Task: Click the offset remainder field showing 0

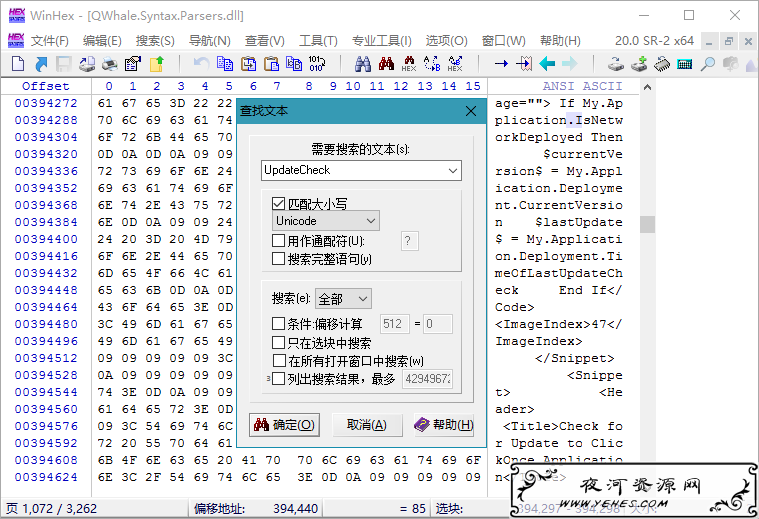Action: [438, 323]
